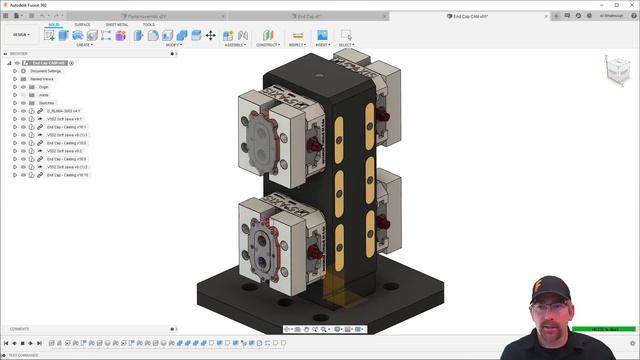Screen dimensions: 640x360
Task: Expand the Origin folder node
Action: (x=15, y=87)
